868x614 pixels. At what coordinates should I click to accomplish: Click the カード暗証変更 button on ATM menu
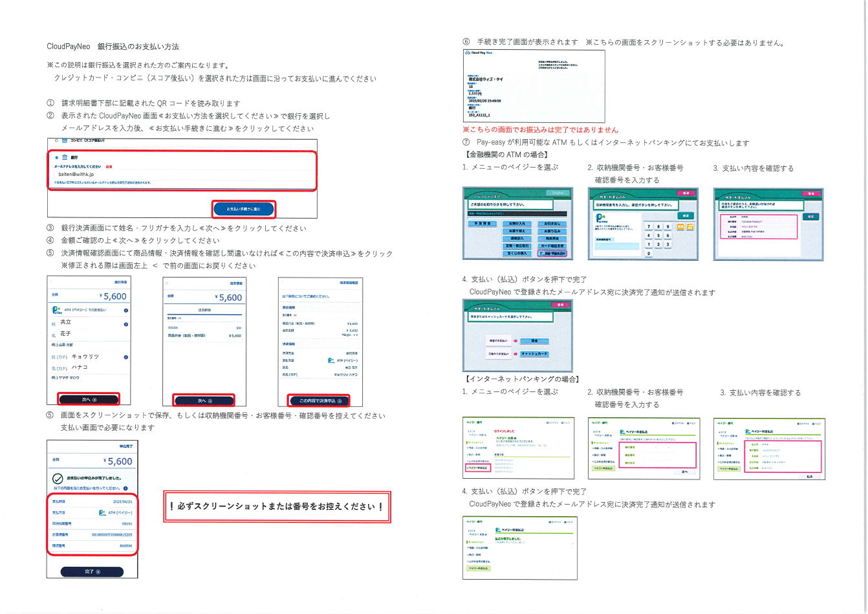[552, 246]
